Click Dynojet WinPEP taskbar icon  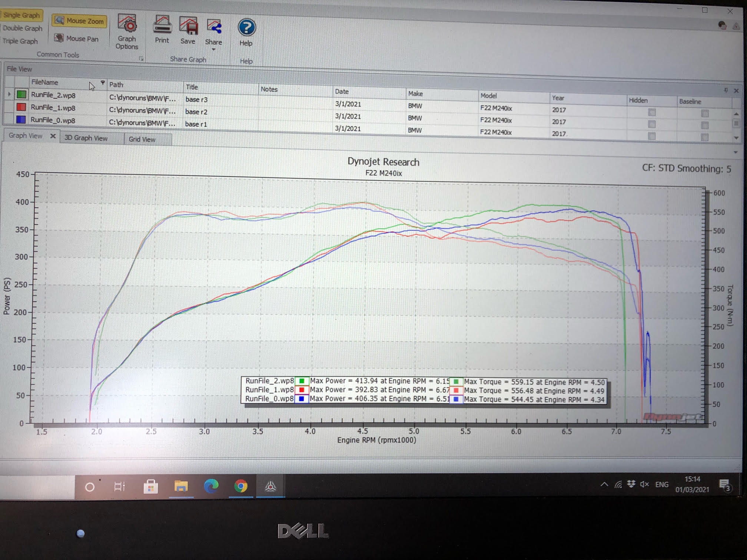coord(270,486)
